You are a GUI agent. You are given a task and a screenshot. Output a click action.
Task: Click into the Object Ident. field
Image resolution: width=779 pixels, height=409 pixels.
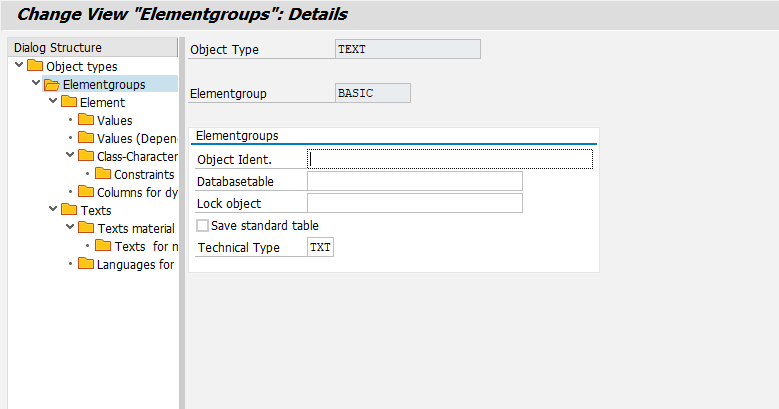(x=450, y=159)
